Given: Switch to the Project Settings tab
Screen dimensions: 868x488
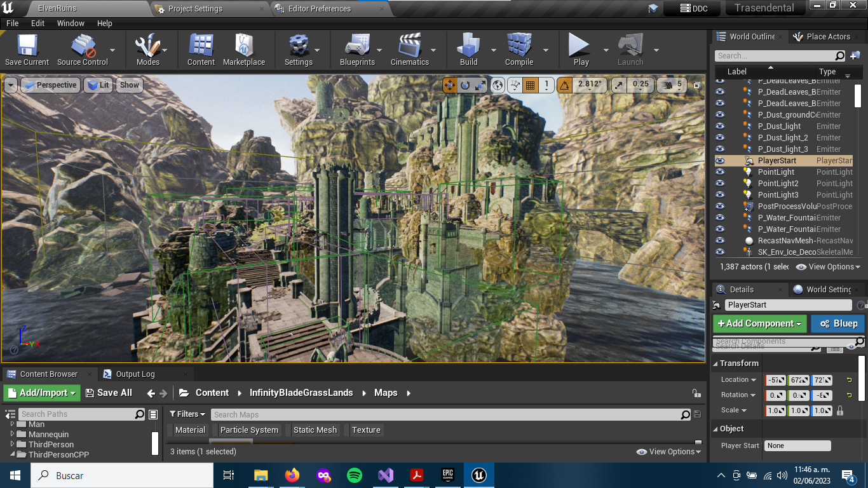Looking at the screenshot, I should pos(195,9).
